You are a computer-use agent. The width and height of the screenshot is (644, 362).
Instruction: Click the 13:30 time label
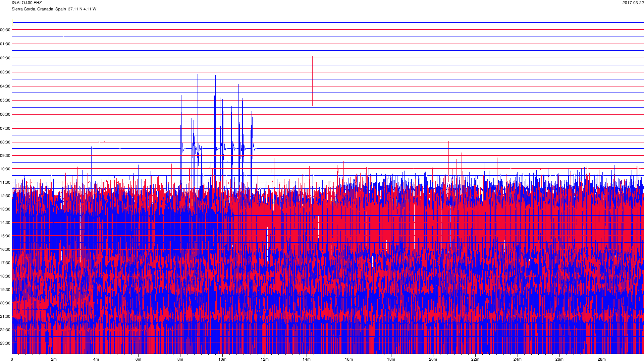[x=5, y=209]
